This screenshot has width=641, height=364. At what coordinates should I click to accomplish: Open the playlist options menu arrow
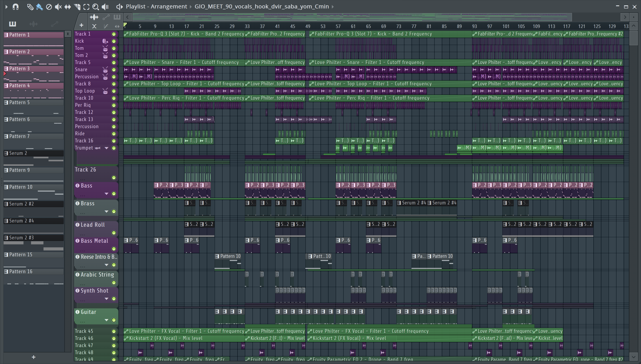point(6,7)
